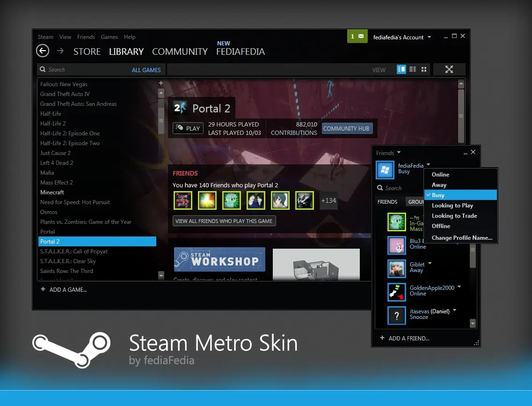Click friends list scrollbar down arrow
Image resolution: width=532 pixels, height=406 pixels.
coord(473,323)
